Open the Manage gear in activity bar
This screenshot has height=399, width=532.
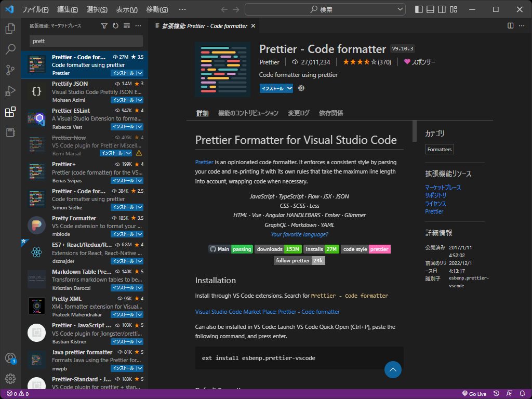[10, 379]
